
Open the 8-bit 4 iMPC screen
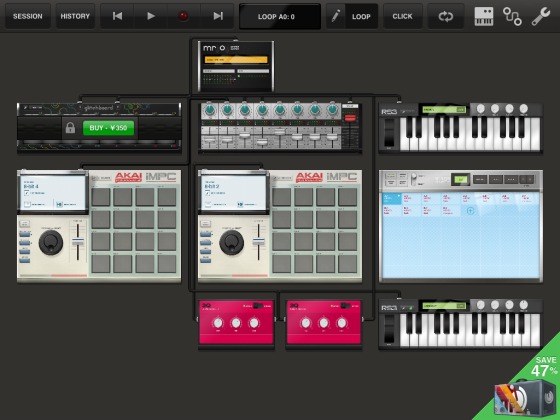pos(53,193)
